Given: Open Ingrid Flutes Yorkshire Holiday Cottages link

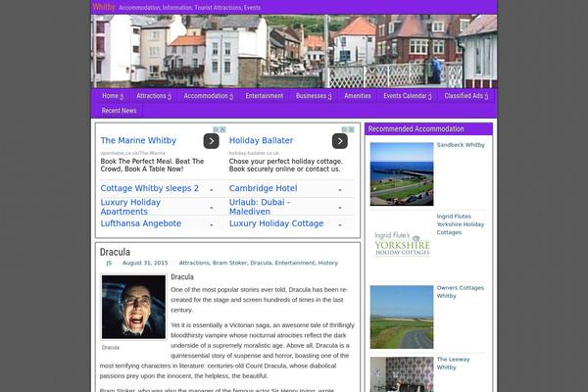Looking at the screenshot, I should 461,224.
